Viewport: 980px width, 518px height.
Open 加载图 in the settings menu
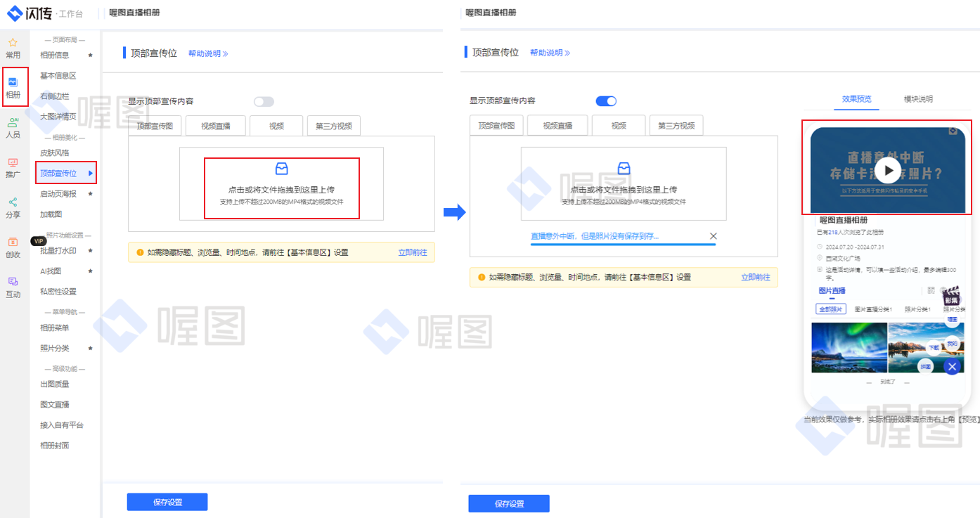[51, 214]
